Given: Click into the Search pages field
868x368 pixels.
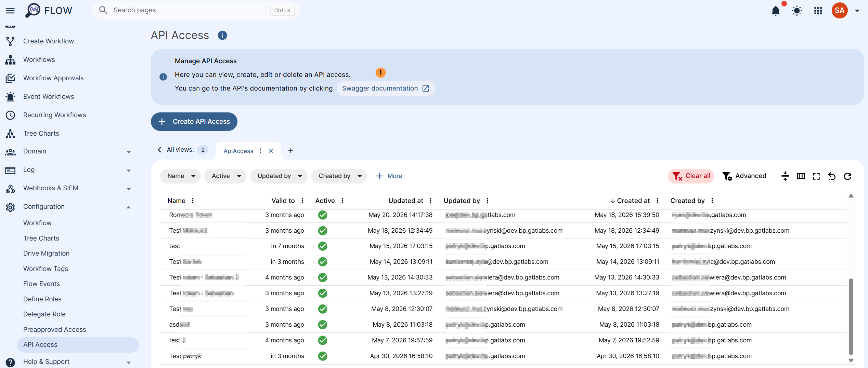Looking at the screenshot, I should [196, 10].
